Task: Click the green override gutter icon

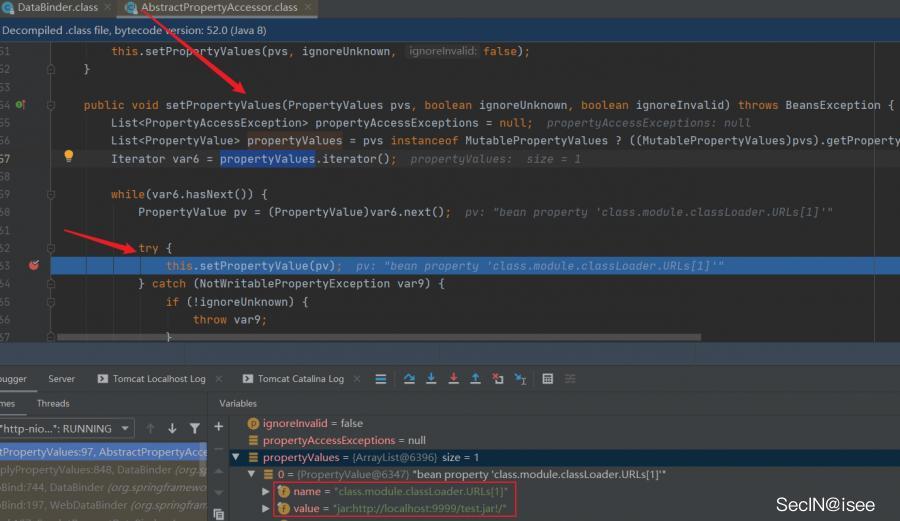Action: (20, 104)
